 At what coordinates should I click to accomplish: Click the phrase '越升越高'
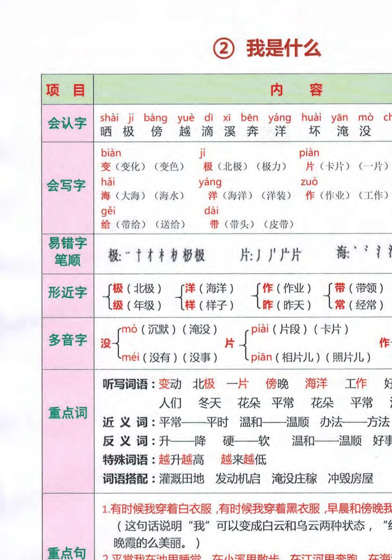coord(181,460)
